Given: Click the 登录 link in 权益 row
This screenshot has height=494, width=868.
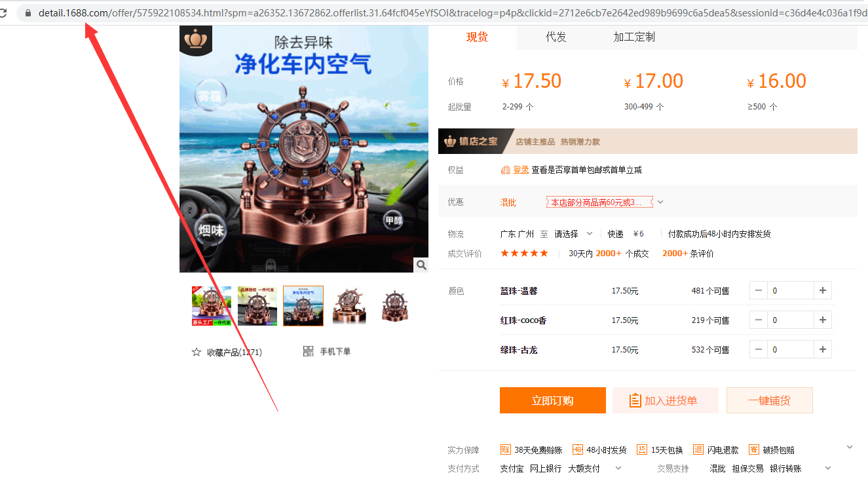Looking at the screenshot, I should pyautogui.click(x=521, y=170).
